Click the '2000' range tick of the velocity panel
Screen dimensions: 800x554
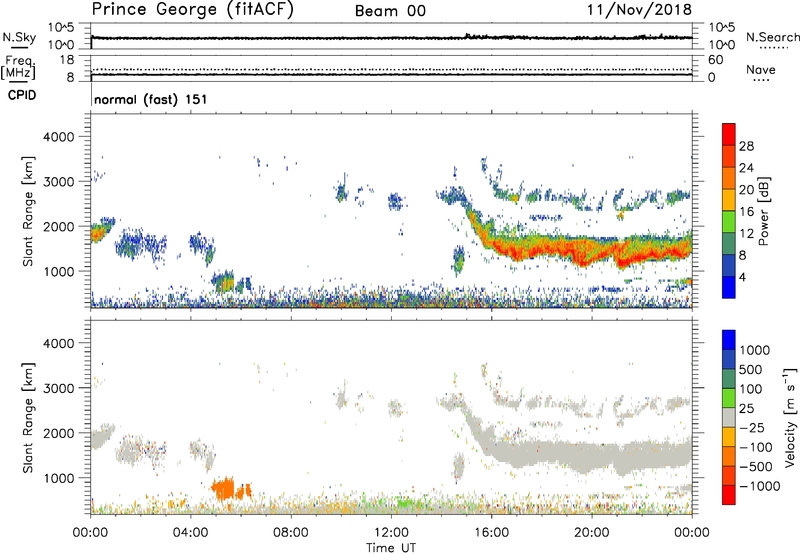click(x=58, y=433)
